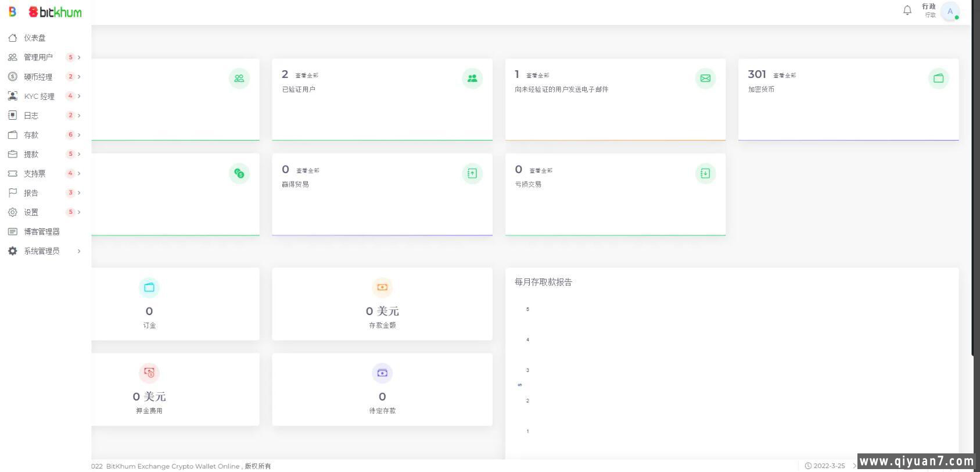Open 博客管理器 in sidebar
980x472 pixels.
(x=41, y=231)
